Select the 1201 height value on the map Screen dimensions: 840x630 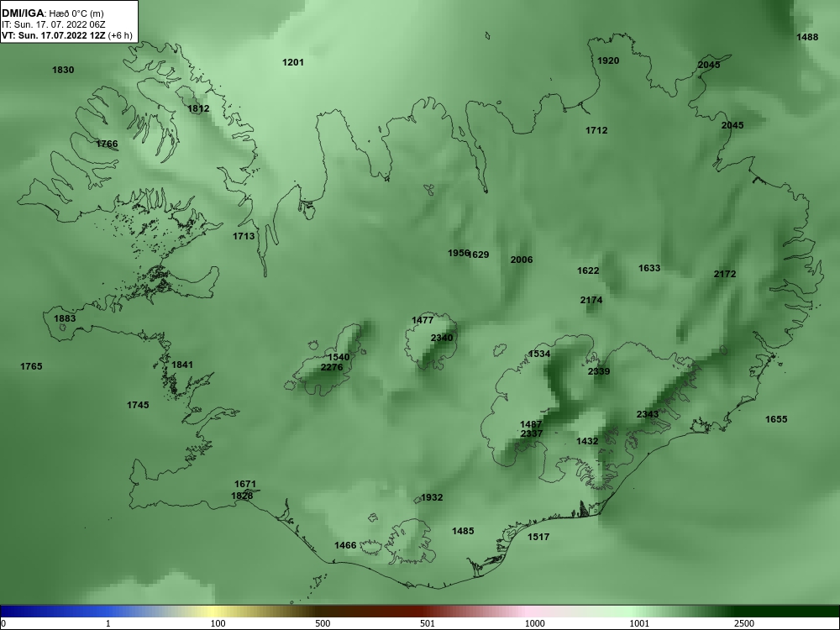pyautogui.click(x=293, y=62)
